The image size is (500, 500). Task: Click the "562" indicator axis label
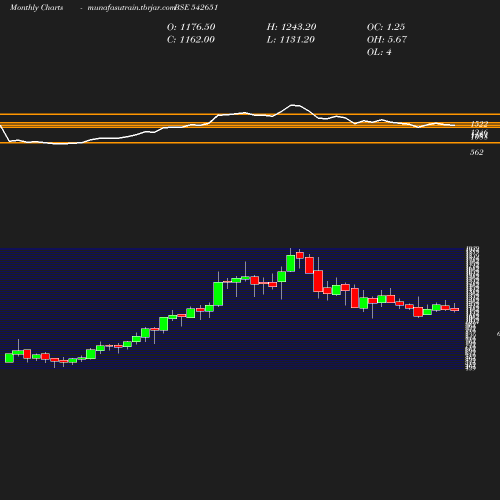477,152
